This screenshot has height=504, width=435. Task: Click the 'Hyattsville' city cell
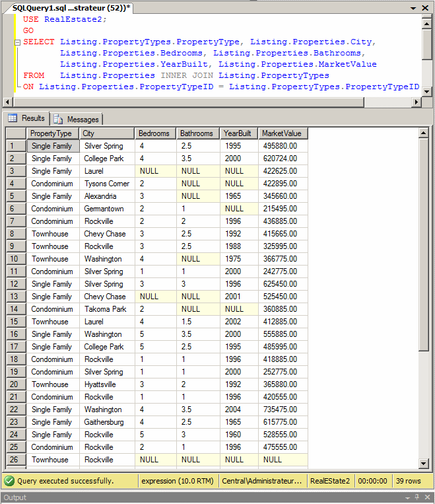107,384
